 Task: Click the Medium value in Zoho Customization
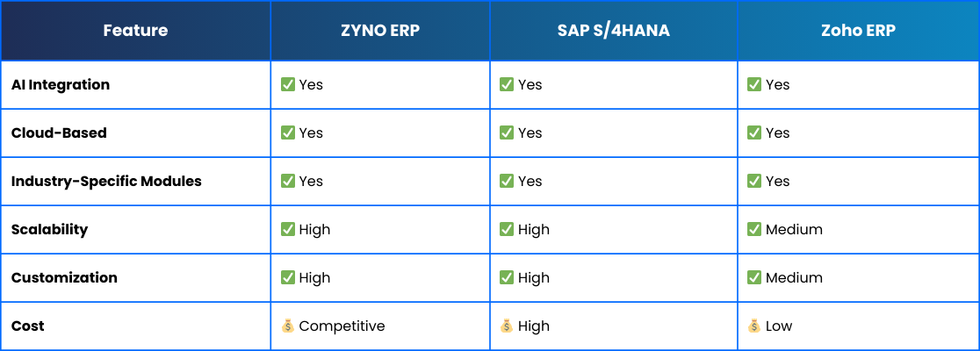pyautogui.click(x=795, y=277)
